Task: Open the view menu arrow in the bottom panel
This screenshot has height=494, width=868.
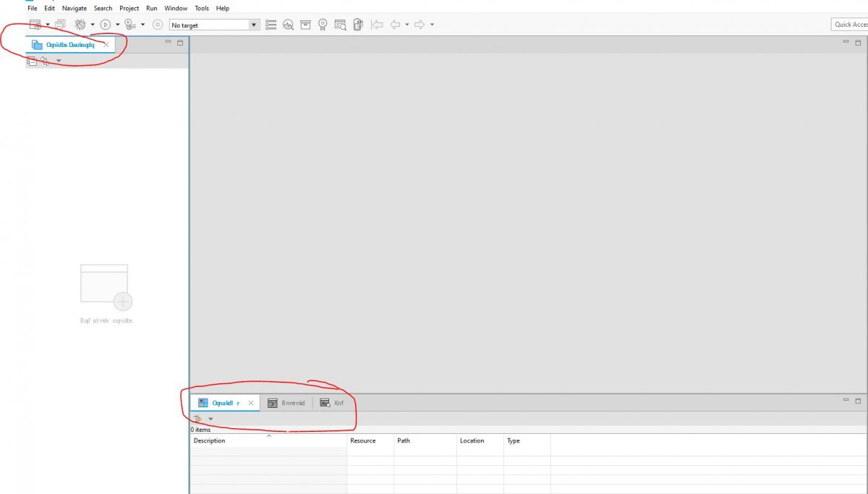Action: (210, 419)
